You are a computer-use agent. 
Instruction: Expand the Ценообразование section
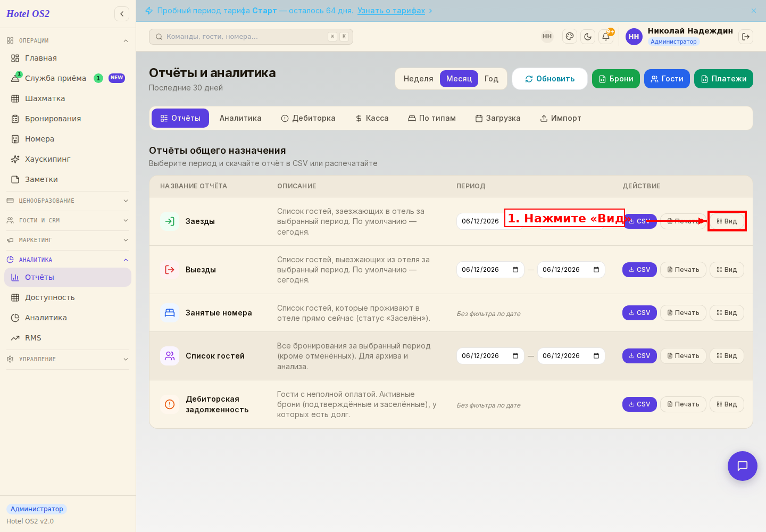point(68,201)
